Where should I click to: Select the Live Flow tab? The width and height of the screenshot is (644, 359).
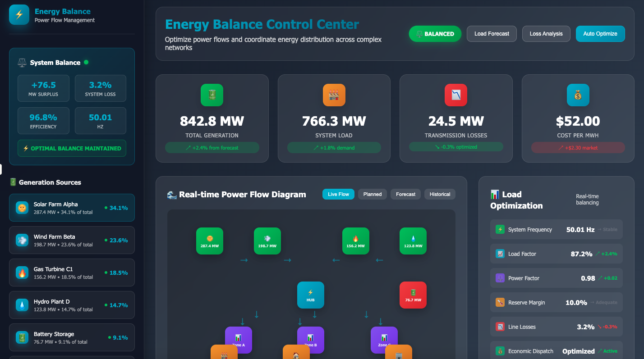pos(338,194)
